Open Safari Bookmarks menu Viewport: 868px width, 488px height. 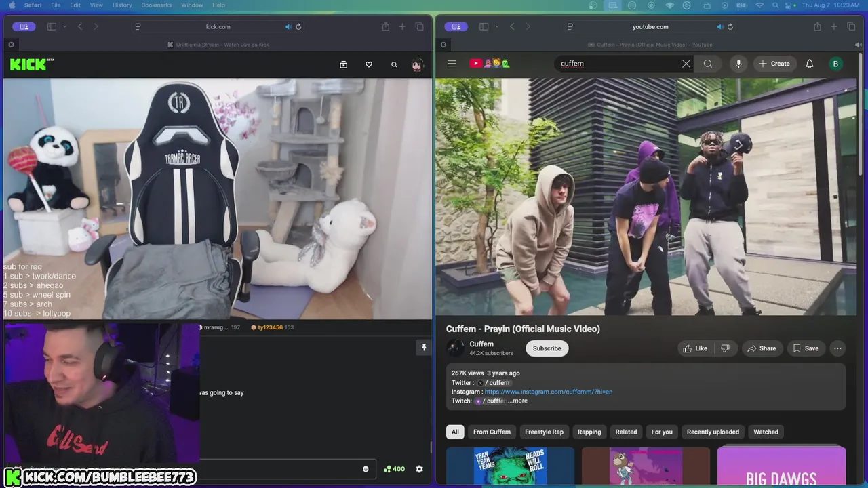point(157,5)
